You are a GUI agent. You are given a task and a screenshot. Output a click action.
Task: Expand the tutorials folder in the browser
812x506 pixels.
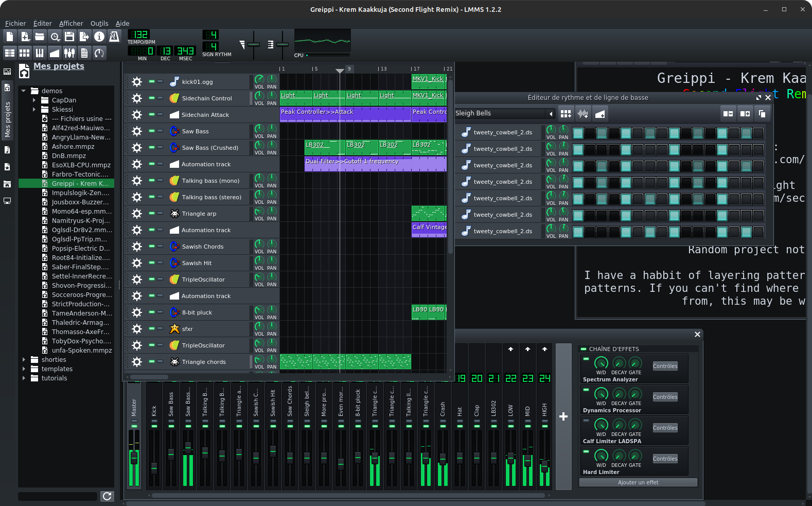24,378
